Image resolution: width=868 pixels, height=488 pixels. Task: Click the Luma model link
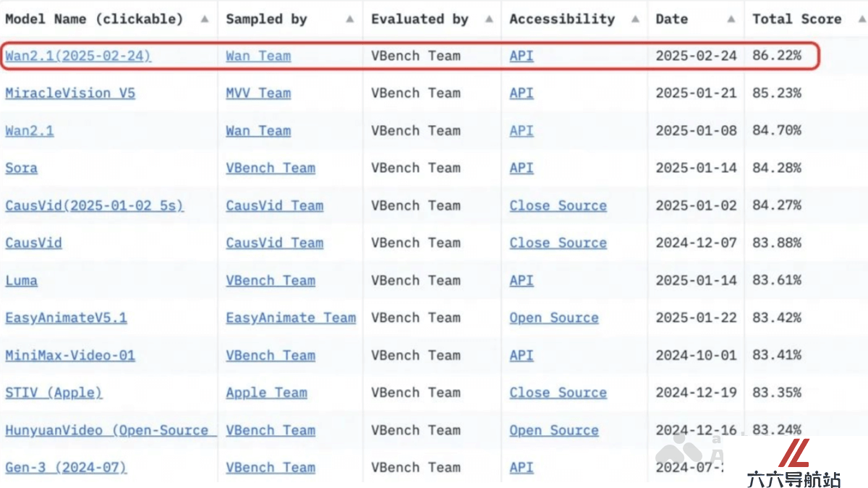[21, 281]
